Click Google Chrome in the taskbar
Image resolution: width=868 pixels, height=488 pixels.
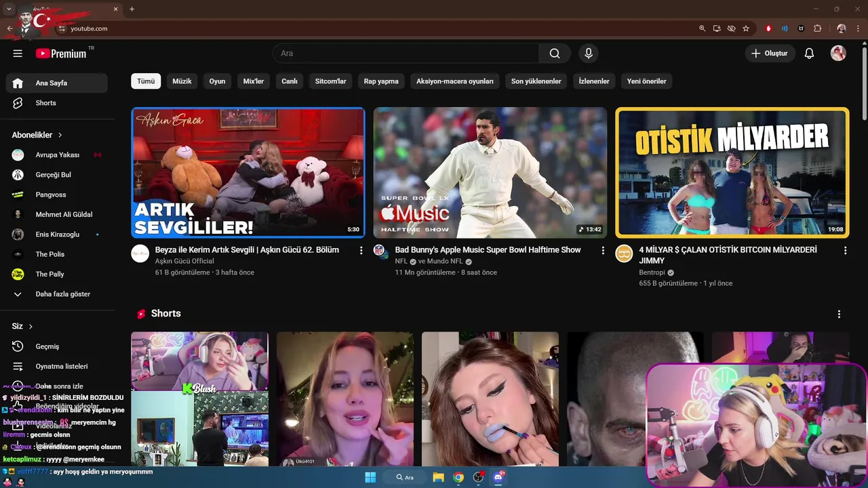pos(458,477)
